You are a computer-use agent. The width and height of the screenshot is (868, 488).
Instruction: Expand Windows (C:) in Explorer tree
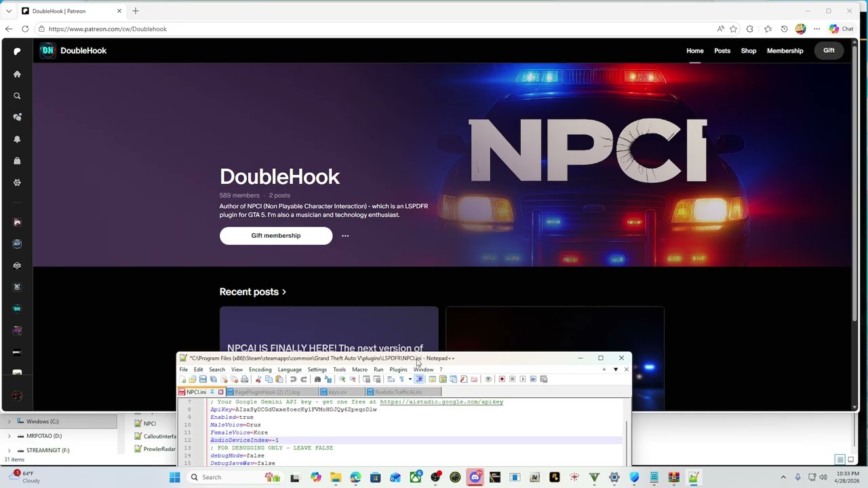pos(9,422)
